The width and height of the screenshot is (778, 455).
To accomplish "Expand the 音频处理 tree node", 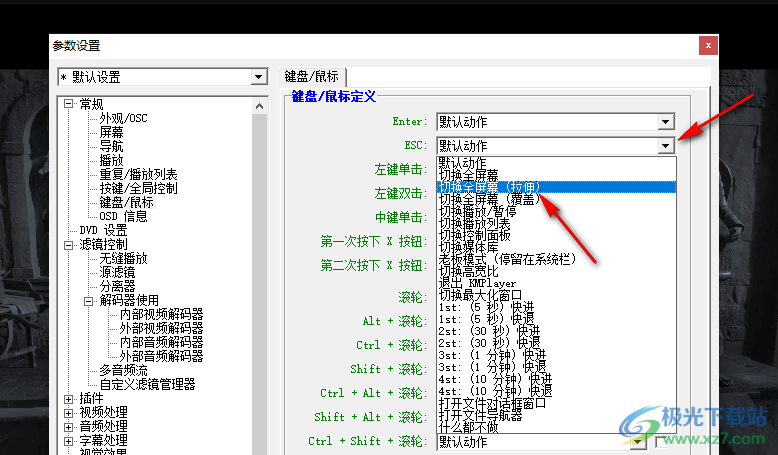I will point(68,426).
